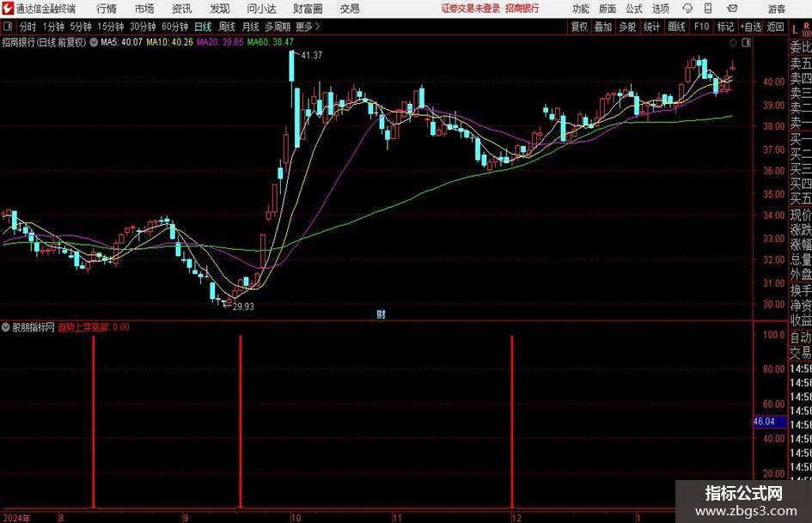This screenshot has width=812, height=523.
Task: Click the 股朋指标网 indicator name
Action: 34,327
